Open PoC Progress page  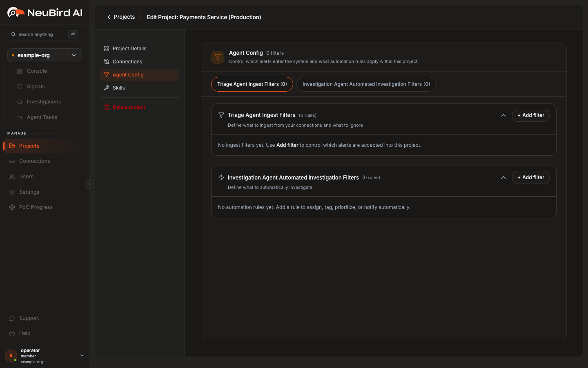coord(36,207)
